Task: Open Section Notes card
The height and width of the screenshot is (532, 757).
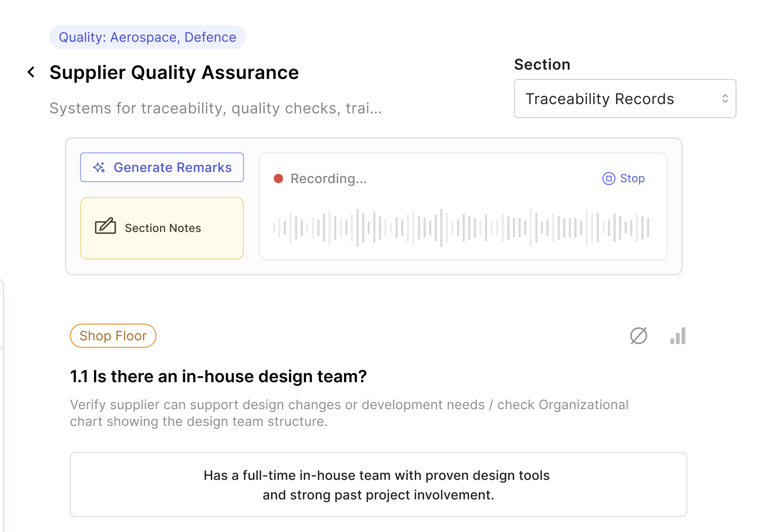Action: [x=162, y=228]
